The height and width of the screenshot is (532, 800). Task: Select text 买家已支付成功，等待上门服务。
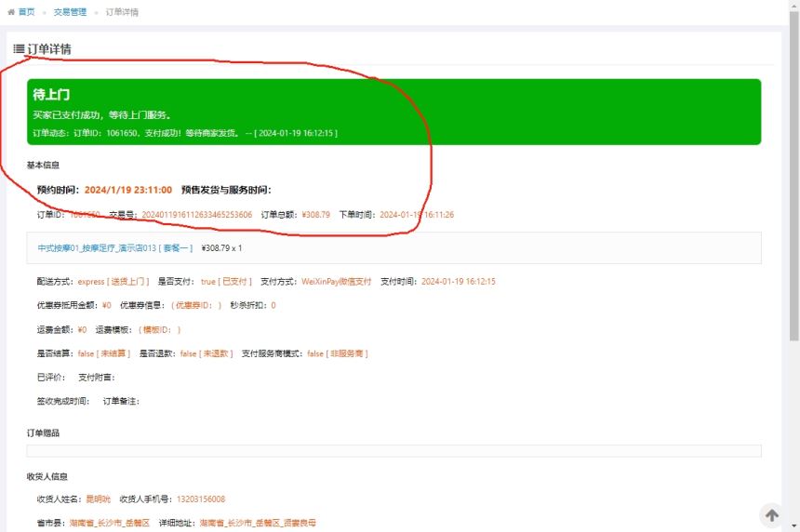pyautogui.click(x=102, y=115)
